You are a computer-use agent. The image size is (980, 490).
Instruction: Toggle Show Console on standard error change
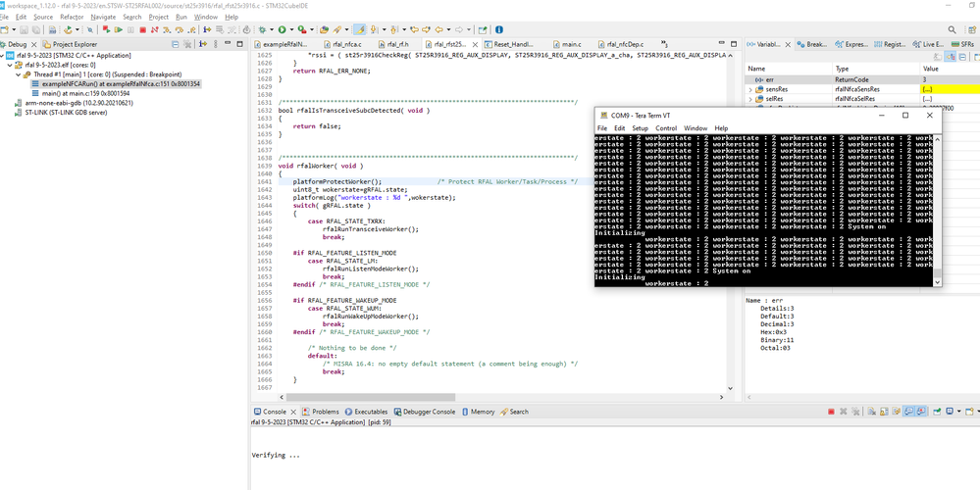[x=920, y=412]
